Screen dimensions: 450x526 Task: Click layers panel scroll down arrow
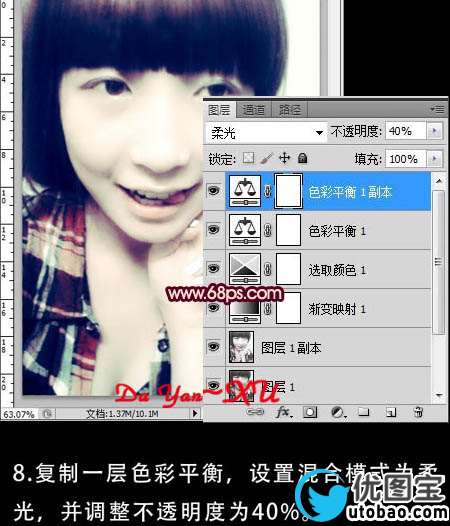pos(439,395)
